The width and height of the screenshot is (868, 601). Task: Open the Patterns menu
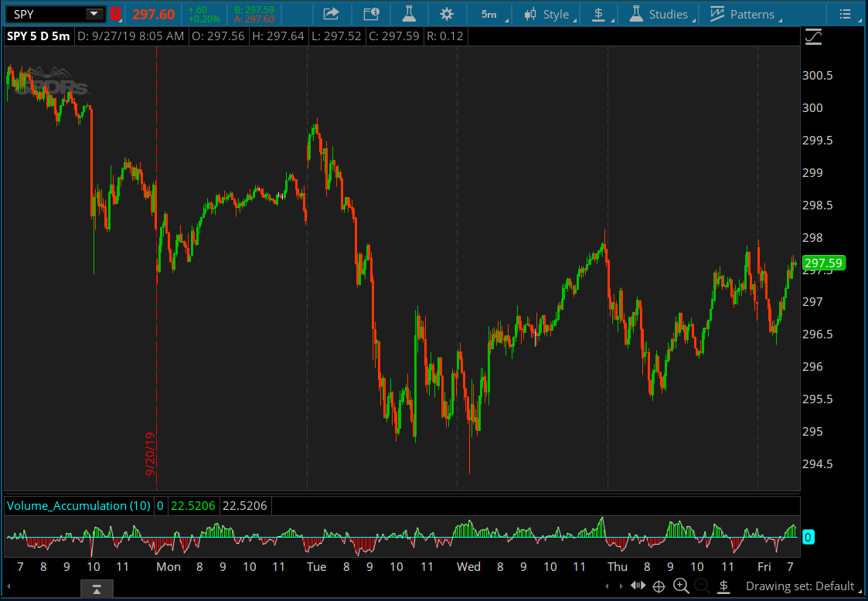(743, 14)
